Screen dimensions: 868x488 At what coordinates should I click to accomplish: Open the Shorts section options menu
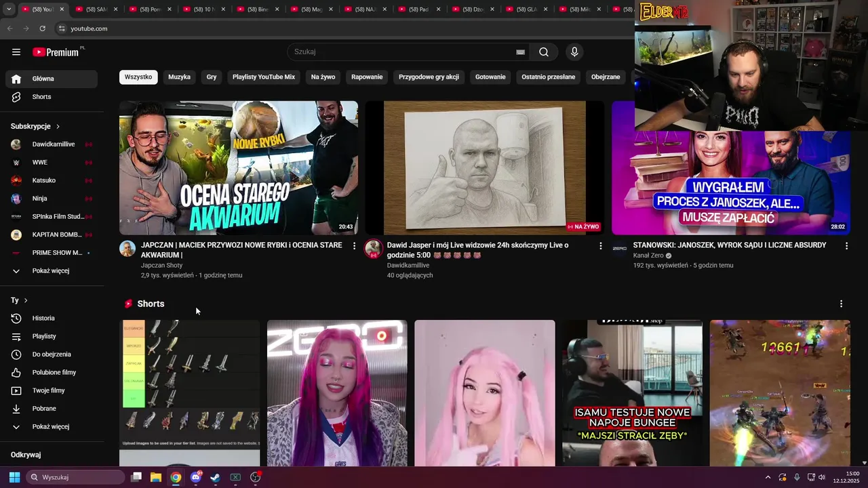(841, 304)
